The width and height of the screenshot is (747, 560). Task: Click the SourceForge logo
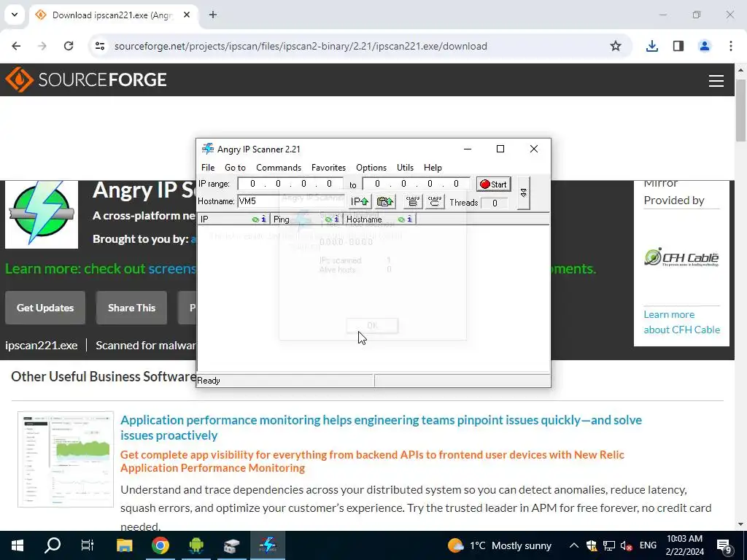tap(86, 79)
